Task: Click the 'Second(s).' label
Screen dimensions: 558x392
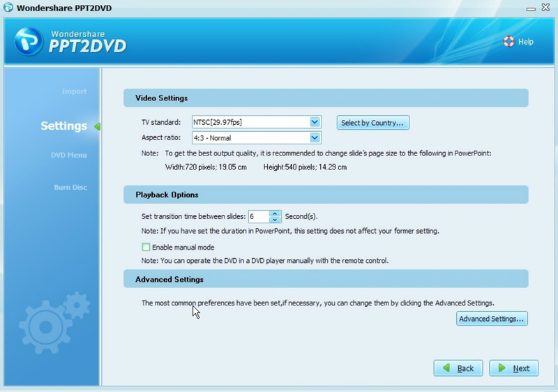Action: point(301,216)
